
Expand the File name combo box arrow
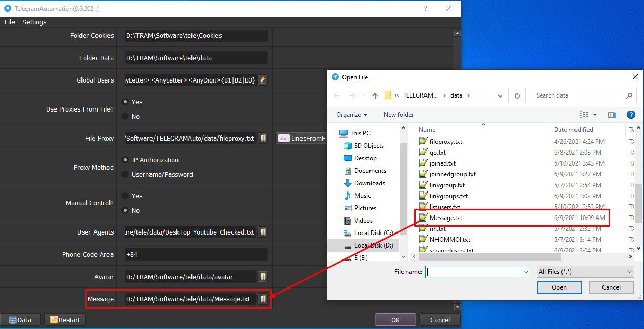[x=525, y=272]
